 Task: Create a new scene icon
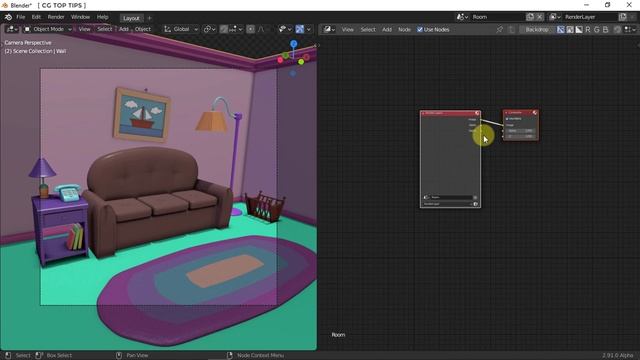click(530, 17)
